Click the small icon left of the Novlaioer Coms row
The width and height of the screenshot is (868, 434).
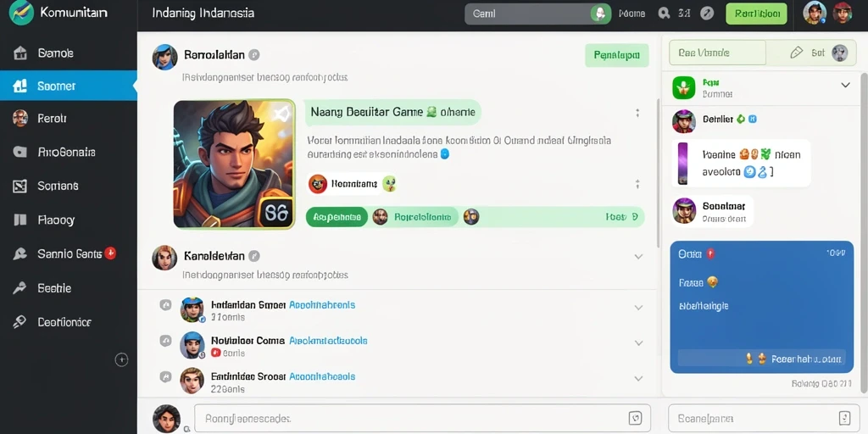click(165, 341)
